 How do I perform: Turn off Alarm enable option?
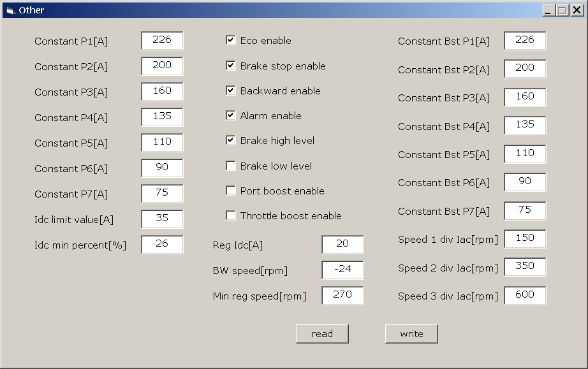click(x=231, y=115)
